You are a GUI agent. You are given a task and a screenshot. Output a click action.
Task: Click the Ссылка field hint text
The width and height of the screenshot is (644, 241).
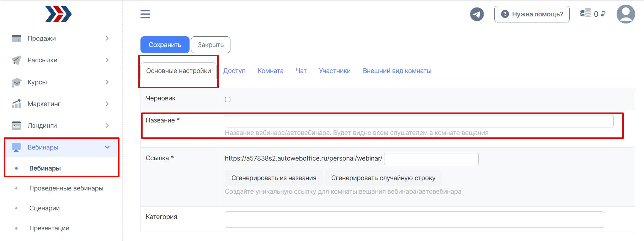pos(343,192)
